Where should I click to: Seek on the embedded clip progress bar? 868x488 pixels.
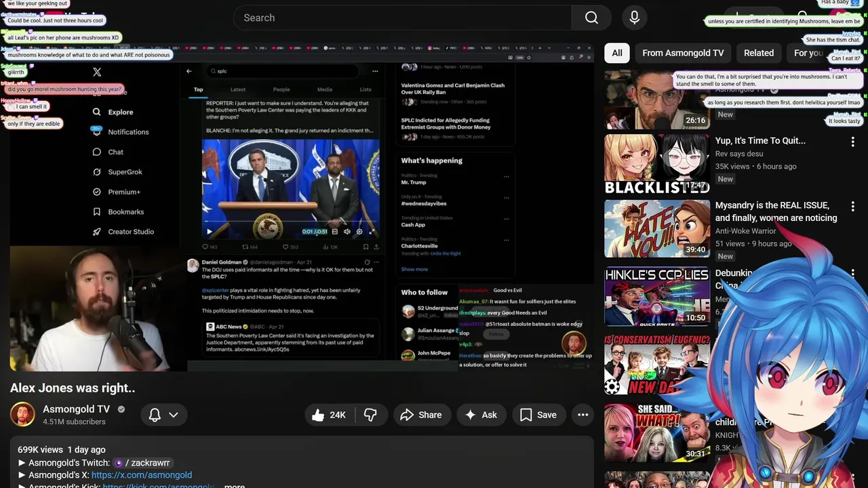pyautogui.click(x=290, y=222)
